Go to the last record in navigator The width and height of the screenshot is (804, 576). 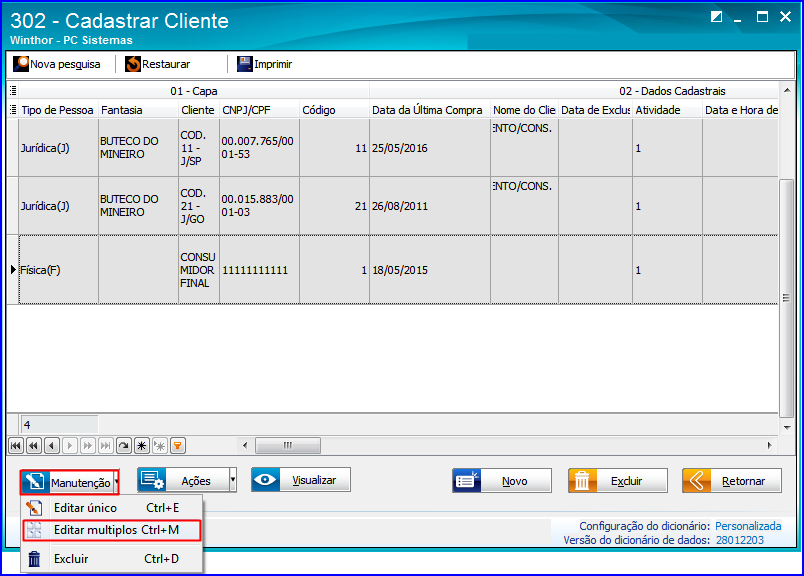click(106, 446)
